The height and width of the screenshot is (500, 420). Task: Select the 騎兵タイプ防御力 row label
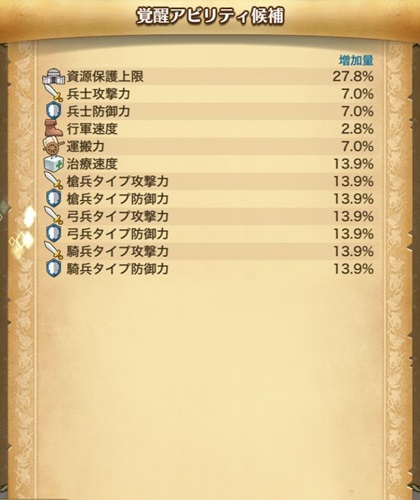coord(117,269)
